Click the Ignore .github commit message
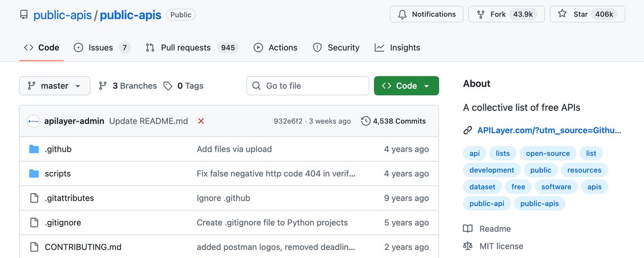Image resolution: width=644 pixels, height=258 pixels. (x=223, y=198)
